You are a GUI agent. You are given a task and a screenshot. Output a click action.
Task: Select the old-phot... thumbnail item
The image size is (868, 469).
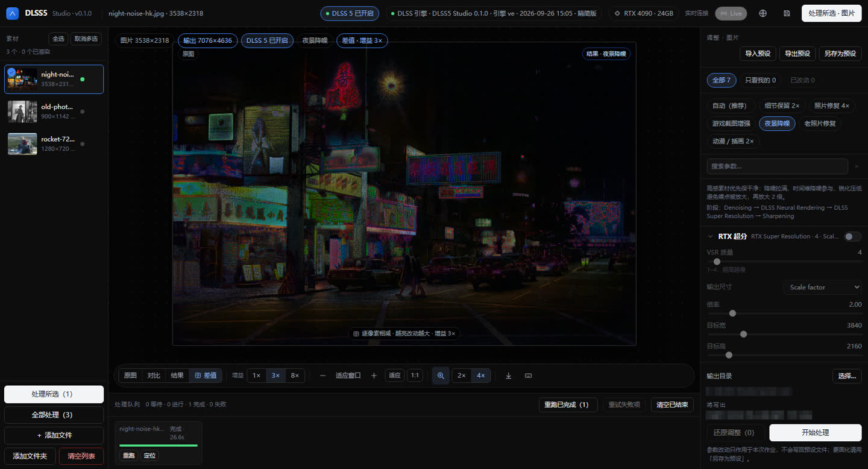click(54, 112)
